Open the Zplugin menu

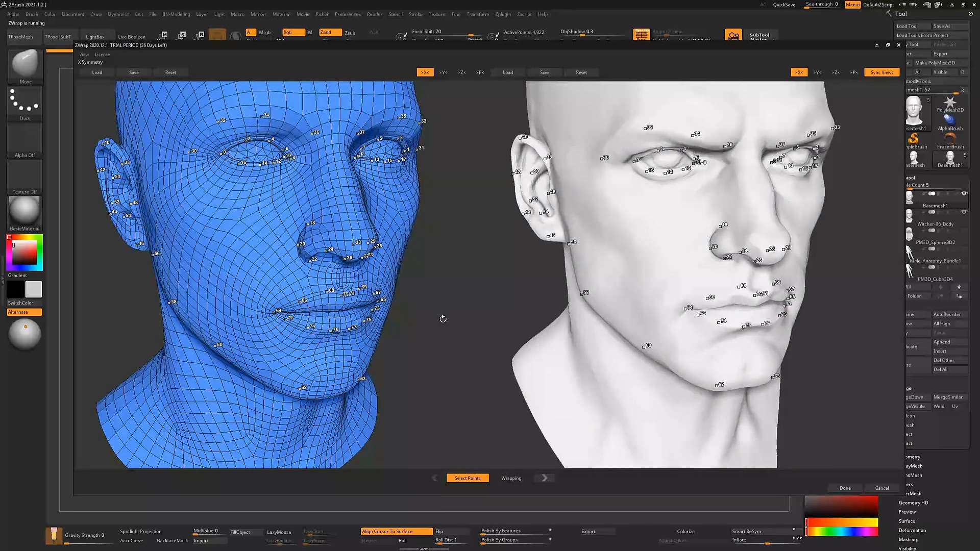pos(502,14)
